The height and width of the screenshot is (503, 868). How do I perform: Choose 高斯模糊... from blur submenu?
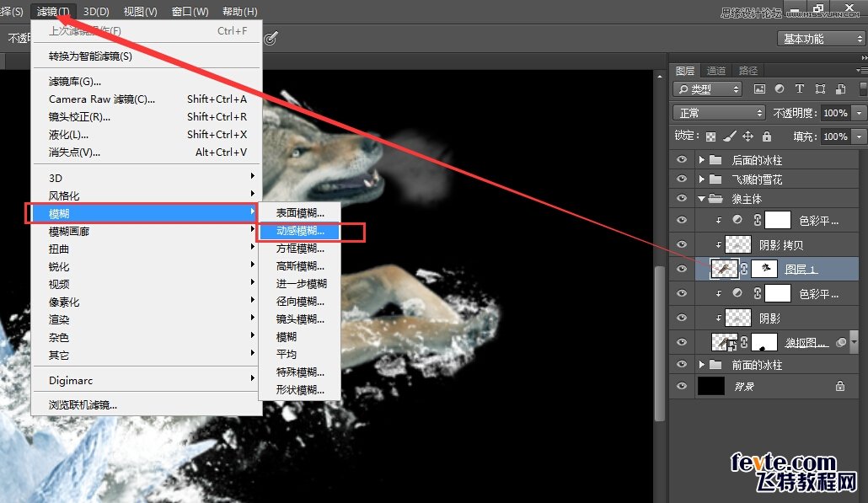point(299,266)
